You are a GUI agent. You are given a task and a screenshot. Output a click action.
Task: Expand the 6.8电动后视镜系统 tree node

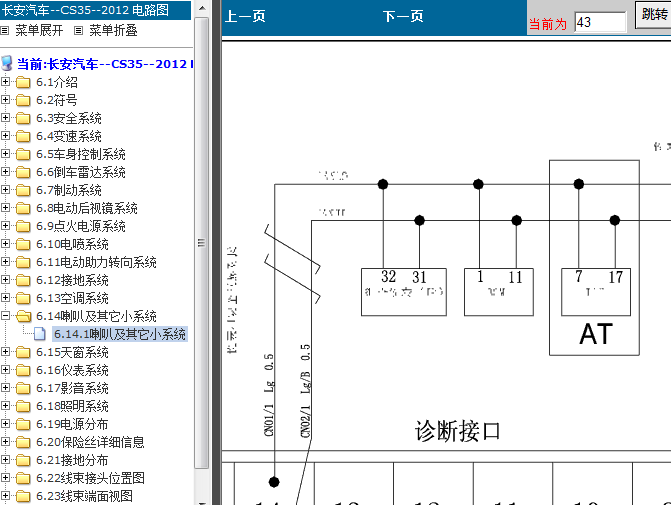tap(5, 208)
